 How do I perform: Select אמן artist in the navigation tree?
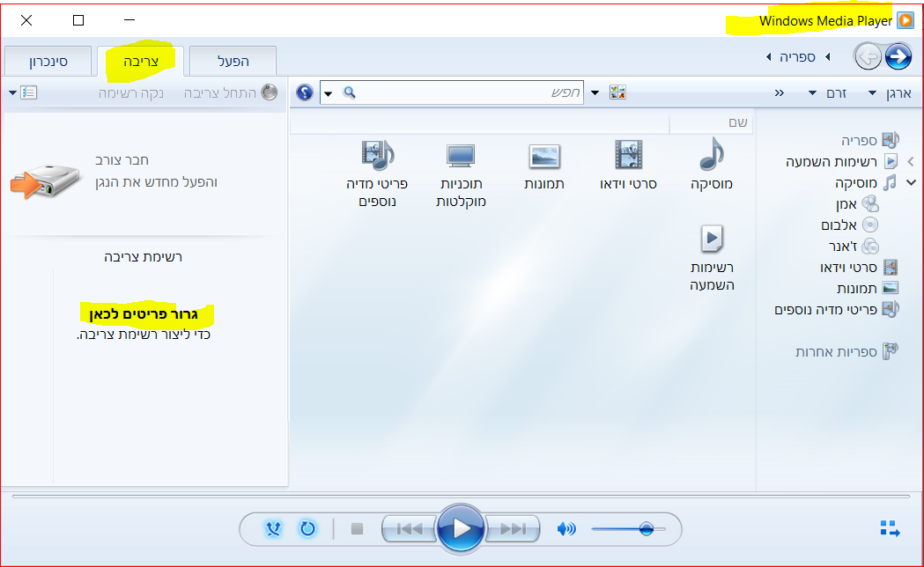(857, 203)
